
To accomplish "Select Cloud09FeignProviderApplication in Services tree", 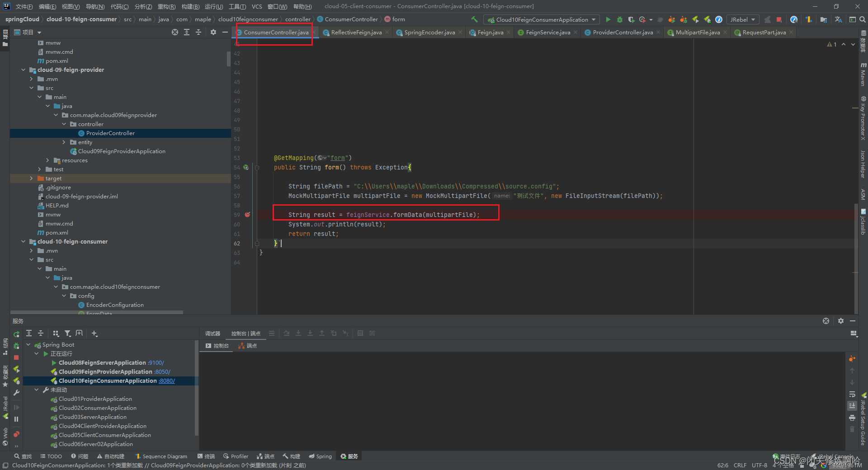I will tap(105, 371).
